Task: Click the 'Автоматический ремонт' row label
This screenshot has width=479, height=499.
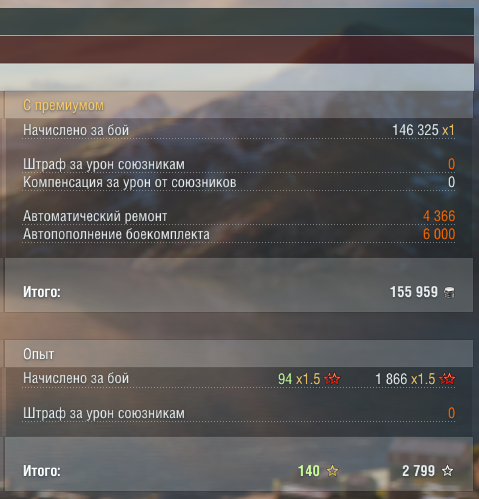Action: pyautogui.click(x=95, y=216)
